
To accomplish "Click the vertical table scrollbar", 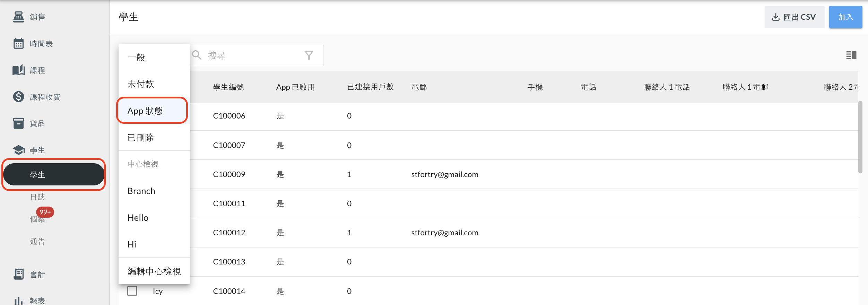I will coord(860,137).
